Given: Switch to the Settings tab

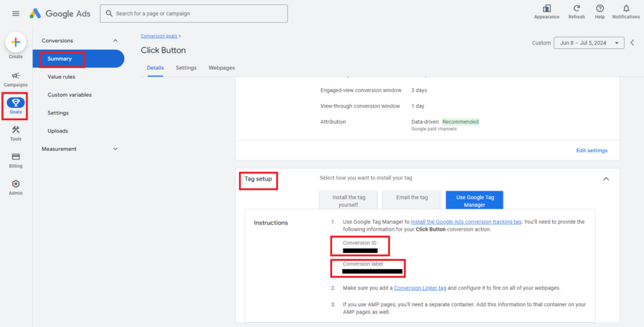Looking at the screenshot, I should click(186, 68).
